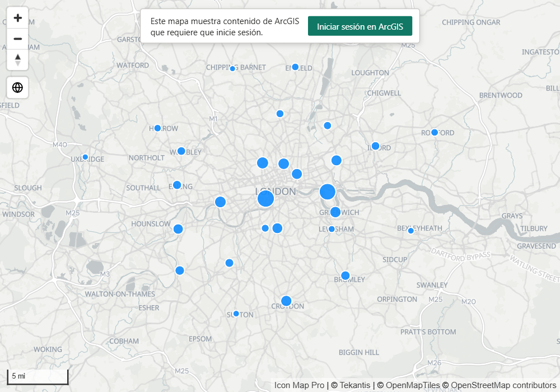Click the BRENTWOOD map label
The width and height of the screenshot is (560, 392).
[501, 95]
